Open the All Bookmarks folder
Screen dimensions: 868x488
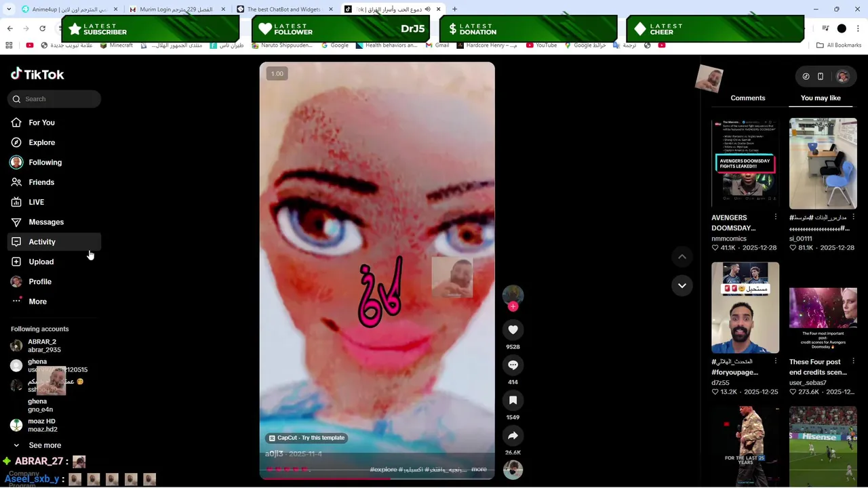[839, 45]
